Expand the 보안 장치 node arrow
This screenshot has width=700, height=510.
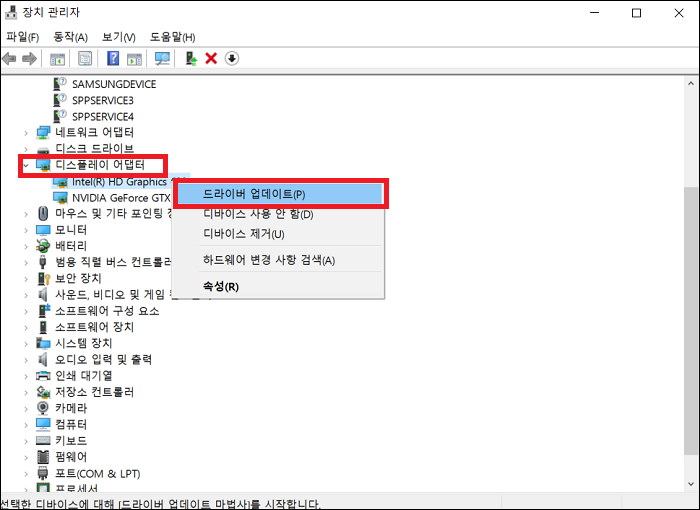coord(26,279)
